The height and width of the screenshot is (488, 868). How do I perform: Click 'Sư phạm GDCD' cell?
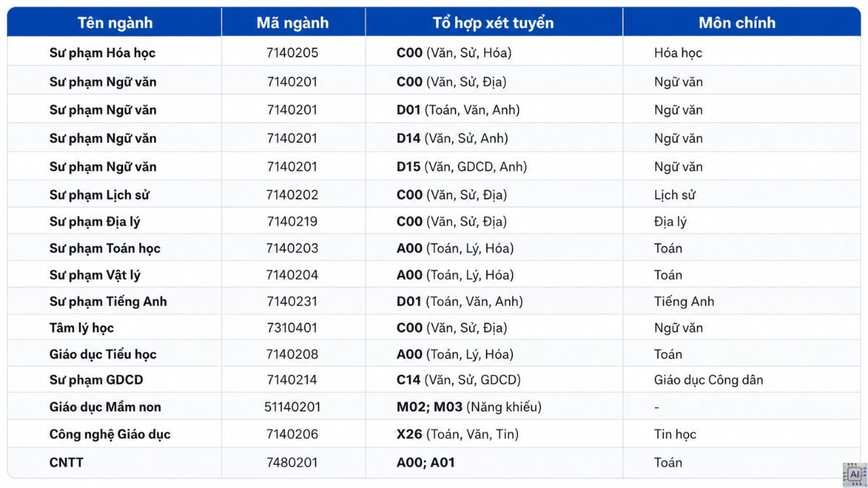(x=96, y=380)
